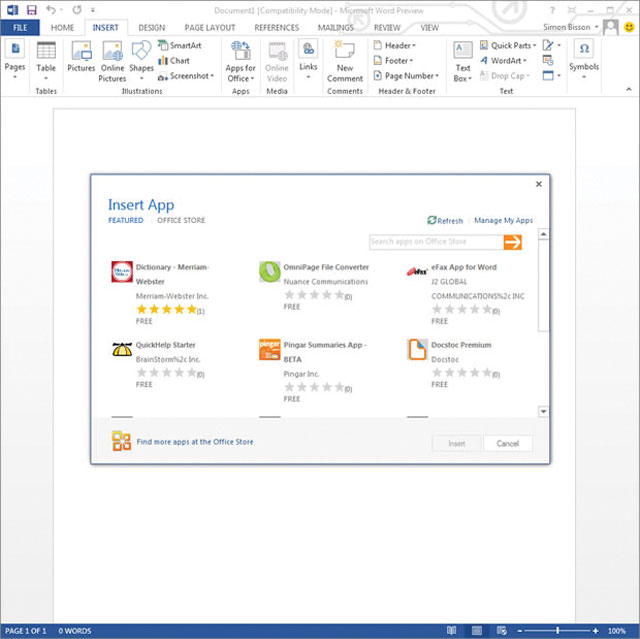Image resolution: width=640 pixels, height=639 pixels.
Task: Expand the Quick Parts dropdown
Action: click(534, 45)
